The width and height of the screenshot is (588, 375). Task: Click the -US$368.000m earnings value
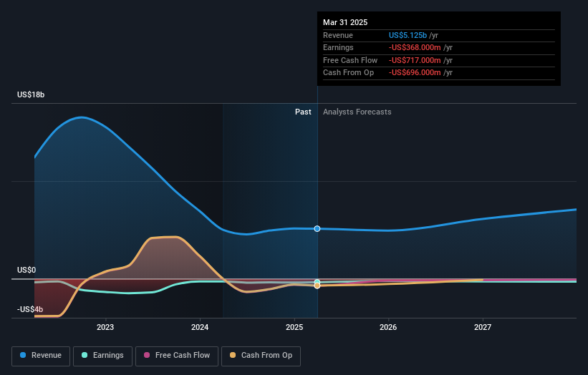[415, 47]
